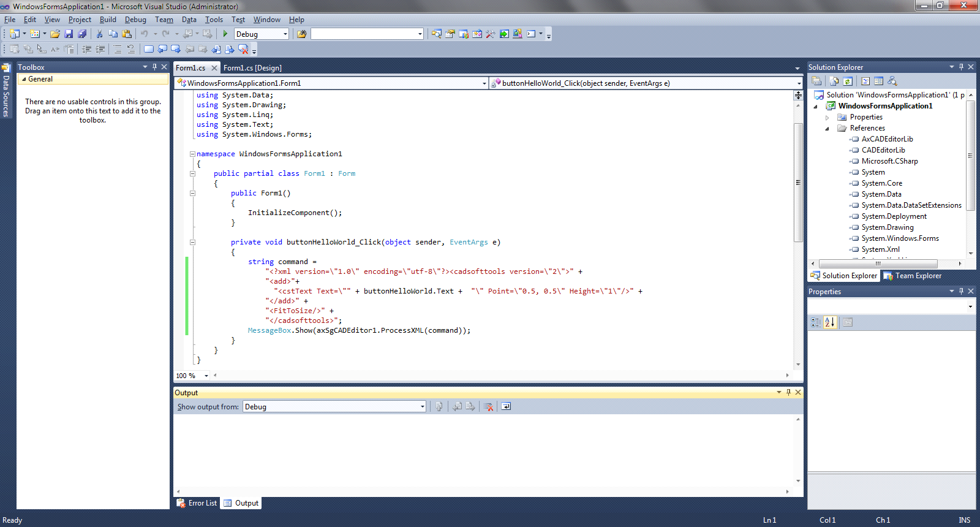The width and height of the screenshot is (980, 527).
Task: Switch to Team Explorer tab
Action: [x=912, y=276]
